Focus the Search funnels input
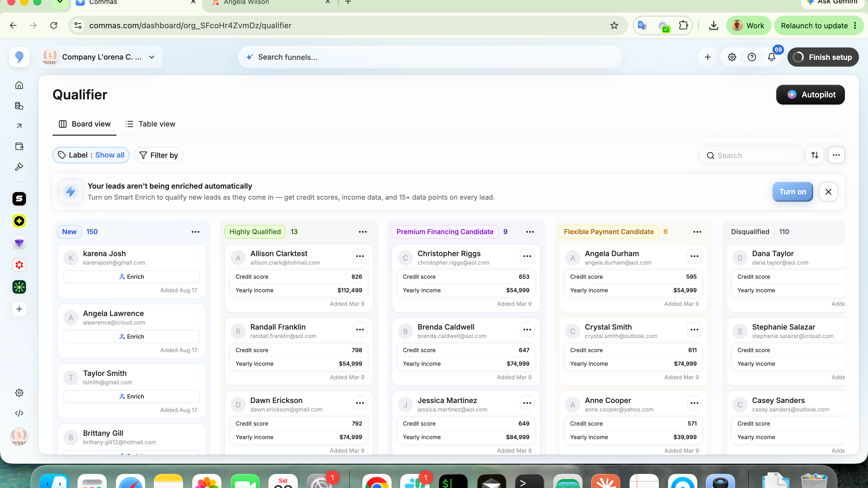 (x=430, y=57)
